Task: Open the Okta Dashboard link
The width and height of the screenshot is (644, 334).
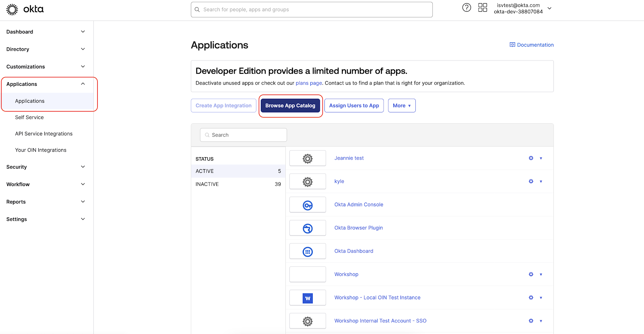Action: click(x=354, y=251)
